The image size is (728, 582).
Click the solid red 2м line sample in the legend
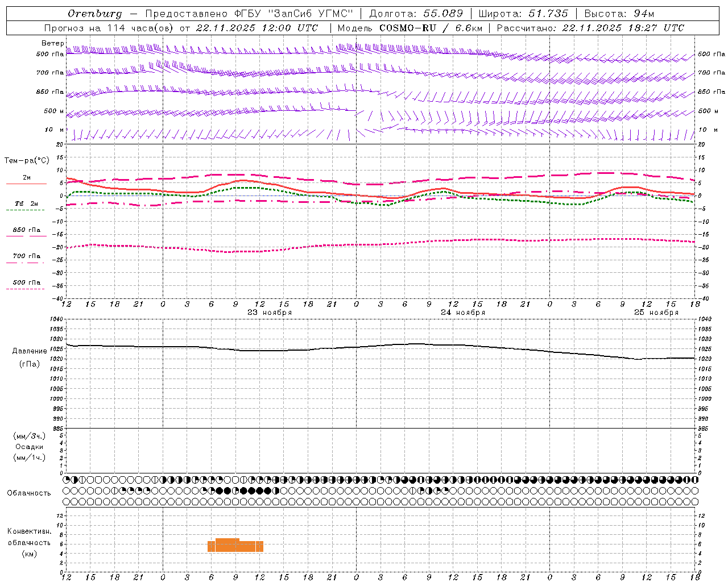click(26, 184)
